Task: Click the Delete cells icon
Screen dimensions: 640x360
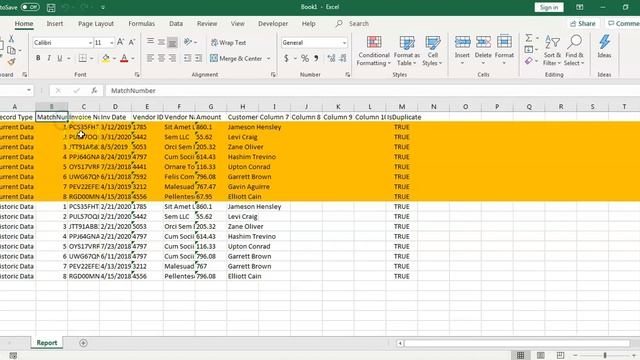Action: [x=483, y=42]
